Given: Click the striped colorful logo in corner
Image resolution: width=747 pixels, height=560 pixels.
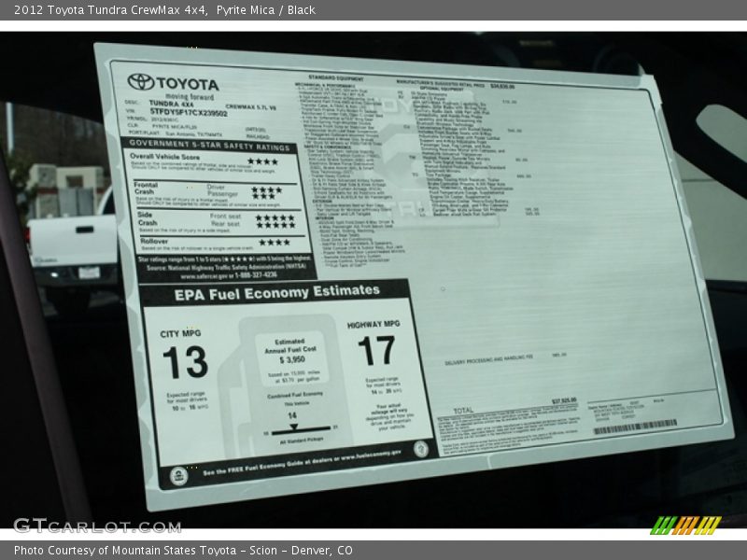Looking at the screenshot, I should coord(686,525).
